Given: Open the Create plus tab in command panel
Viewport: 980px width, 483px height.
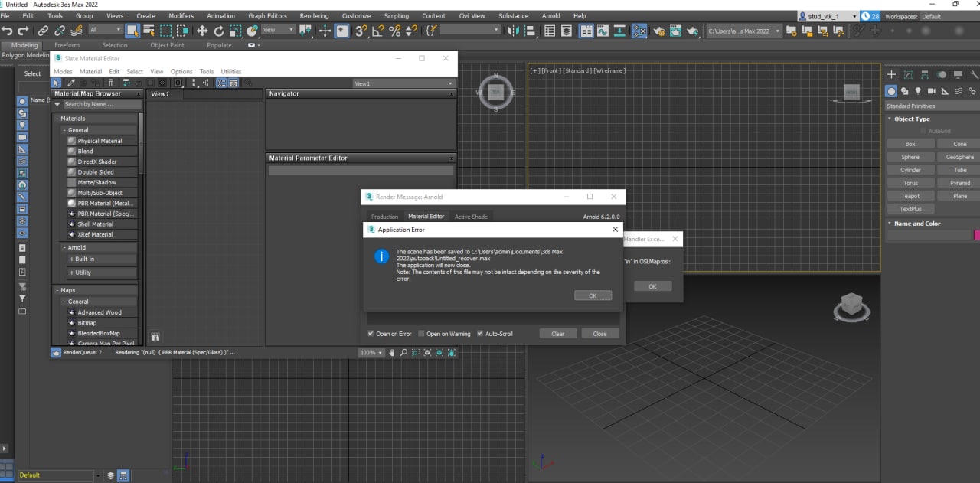Looking at the screenshot, I should [891, 74].
